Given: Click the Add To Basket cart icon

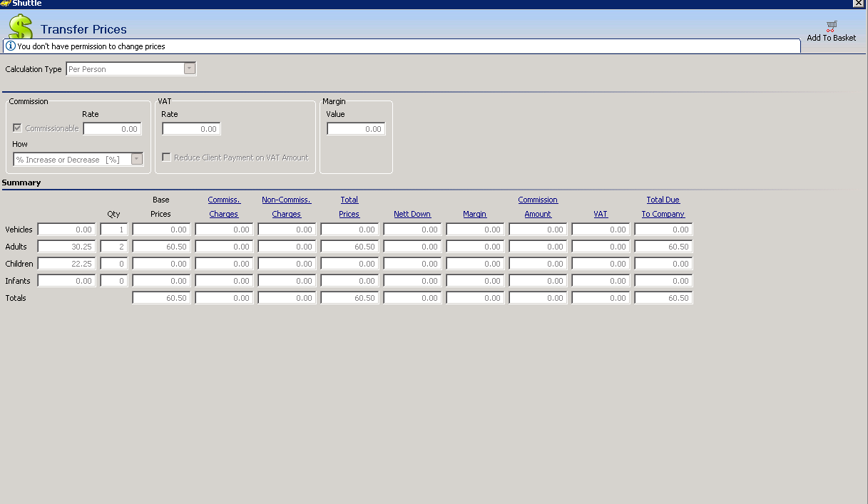Looking at the screenshot, I should point(831,27).
